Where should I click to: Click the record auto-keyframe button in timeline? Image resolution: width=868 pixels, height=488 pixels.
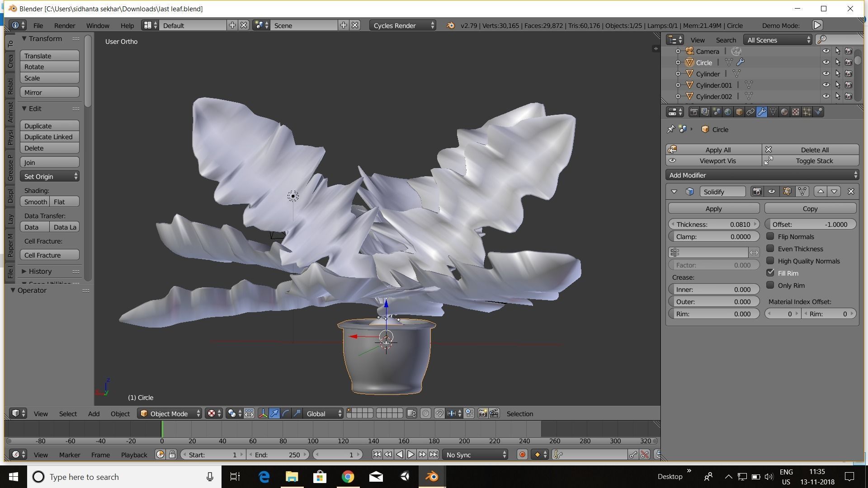(x=522, y=455)
